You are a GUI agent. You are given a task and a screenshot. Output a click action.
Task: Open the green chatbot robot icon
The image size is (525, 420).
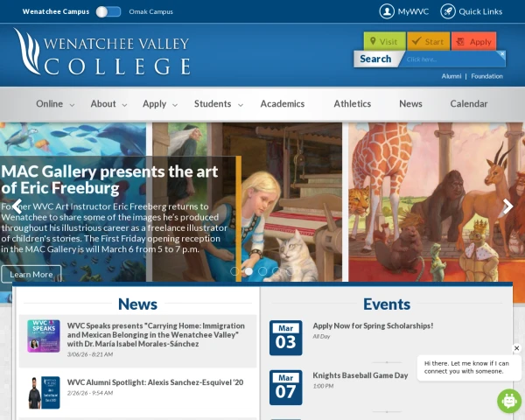[x=509, y=401]
